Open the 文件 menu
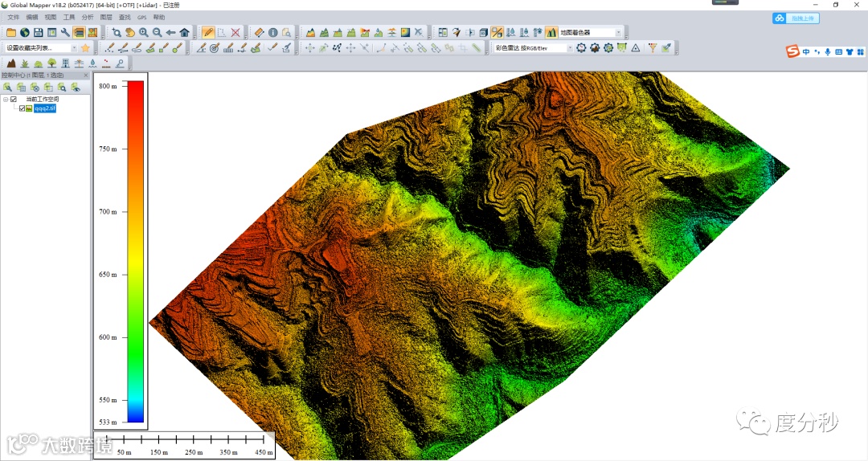 pyautogui.click(x=13, y=17)
